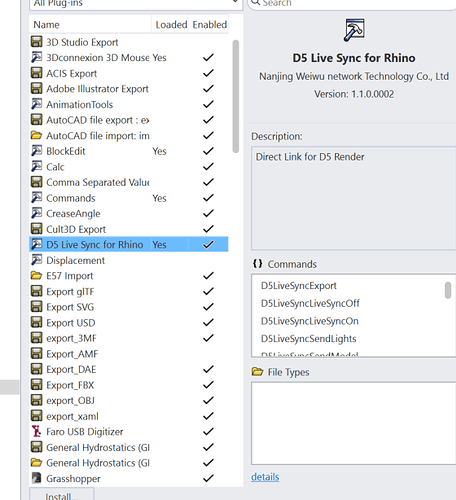The image size is (456, 500).
Task: Click the plug-in list vertical scrollbar
Action: [236, 97]
